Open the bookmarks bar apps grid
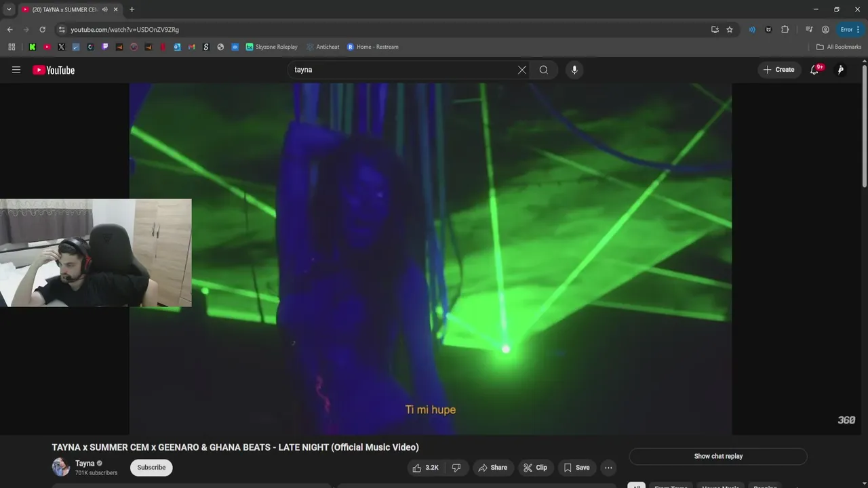 (12, 47)
